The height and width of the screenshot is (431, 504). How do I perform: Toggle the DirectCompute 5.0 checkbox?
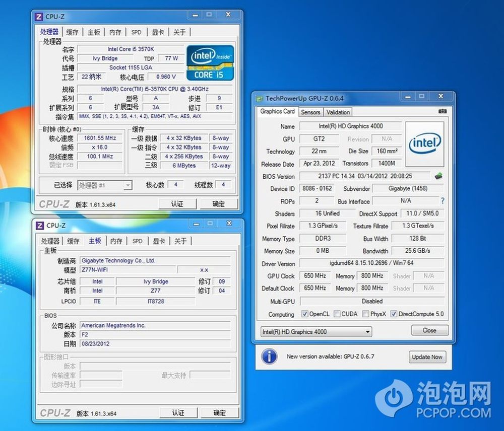[394, 314]
